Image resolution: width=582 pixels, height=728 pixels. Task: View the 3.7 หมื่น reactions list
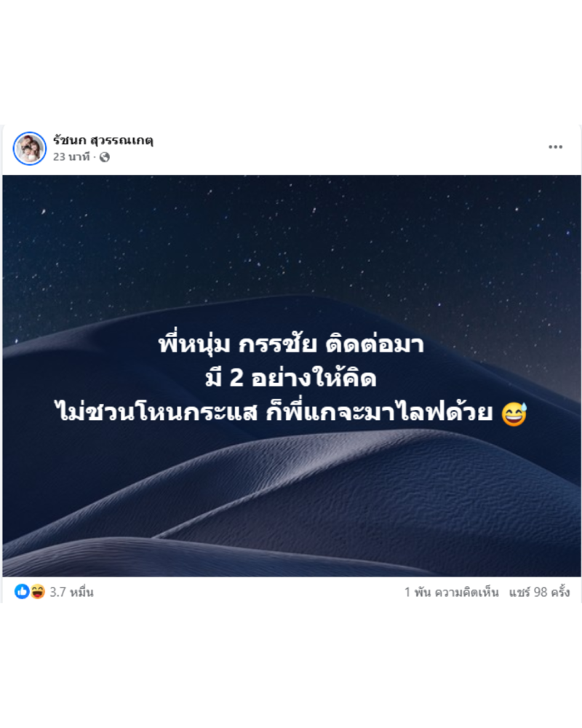pos(71,592)
